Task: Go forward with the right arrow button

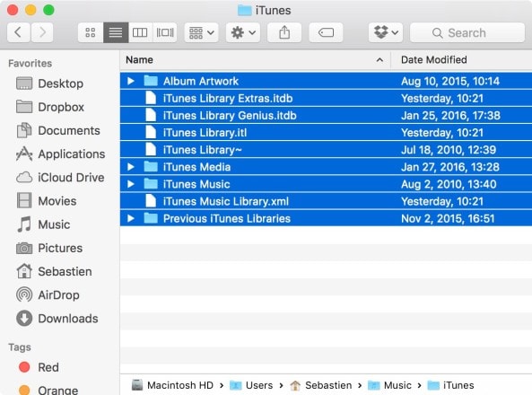Action: coord(42,32)
